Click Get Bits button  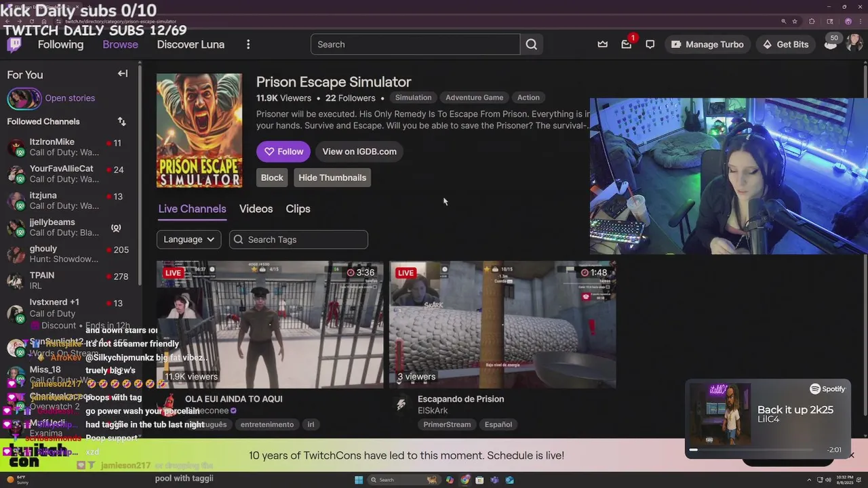[x=785, y=44]
